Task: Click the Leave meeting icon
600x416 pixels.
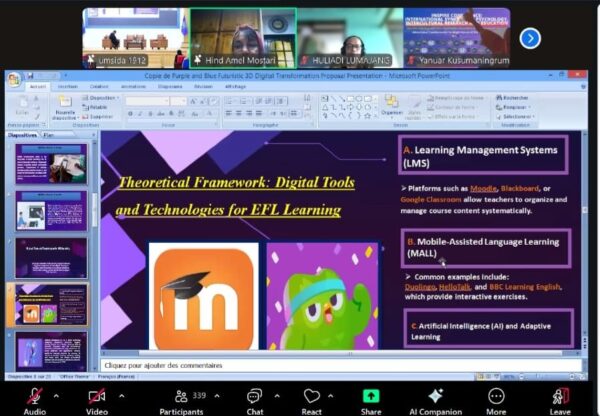Action: point(560,395)
